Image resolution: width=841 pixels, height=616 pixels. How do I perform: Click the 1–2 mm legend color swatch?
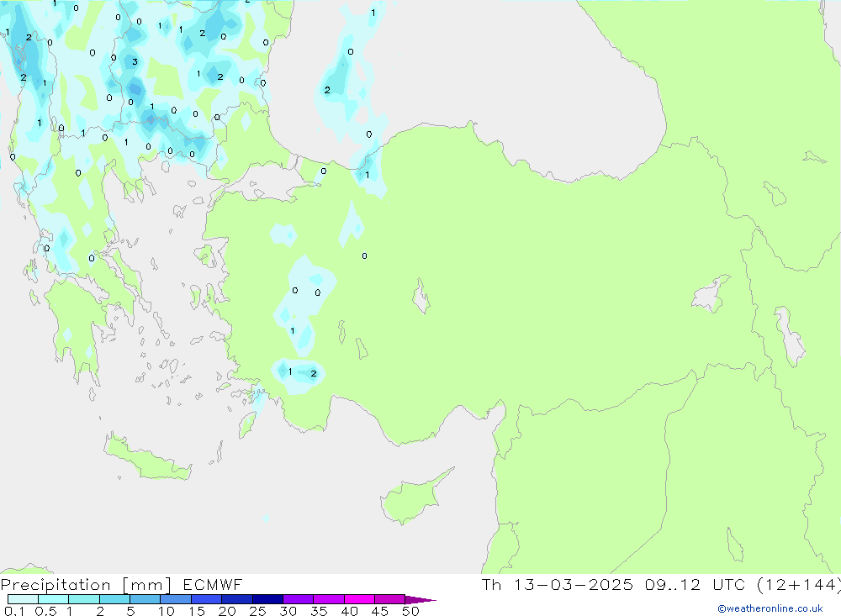83,599
